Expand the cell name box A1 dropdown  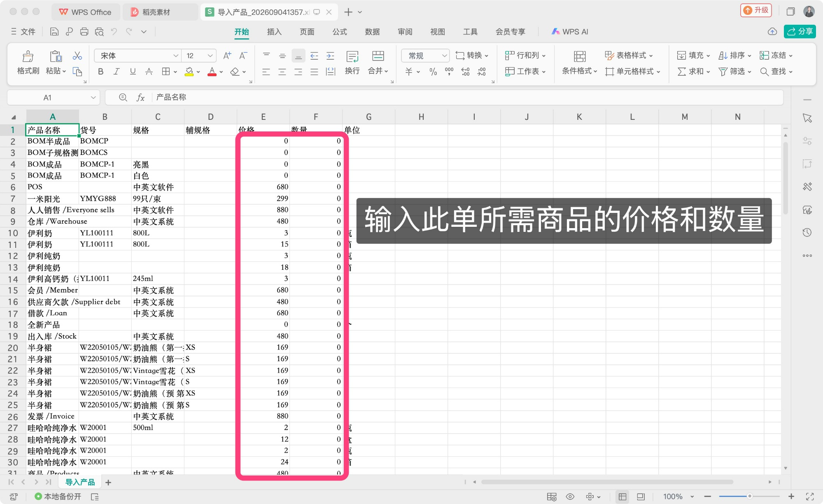point(93,98)
